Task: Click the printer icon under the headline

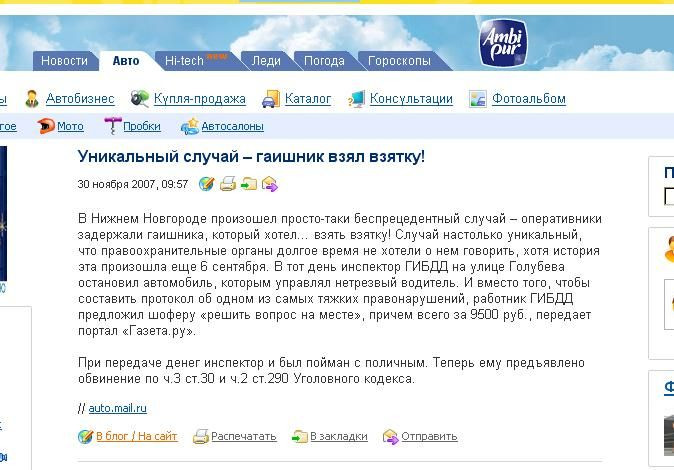Action: coord(228,184)
